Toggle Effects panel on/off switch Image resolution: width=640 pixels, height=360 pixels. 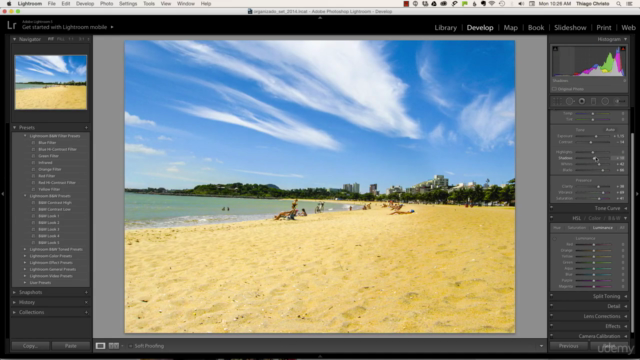(551, 326)
